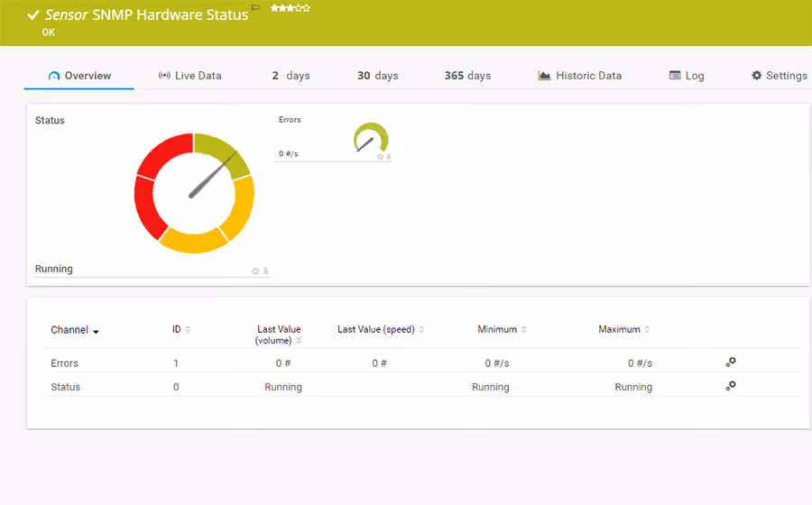This screenshot has height=505, width=812.
Task: Open channel settings for Errors row
Action: point(731,363)
